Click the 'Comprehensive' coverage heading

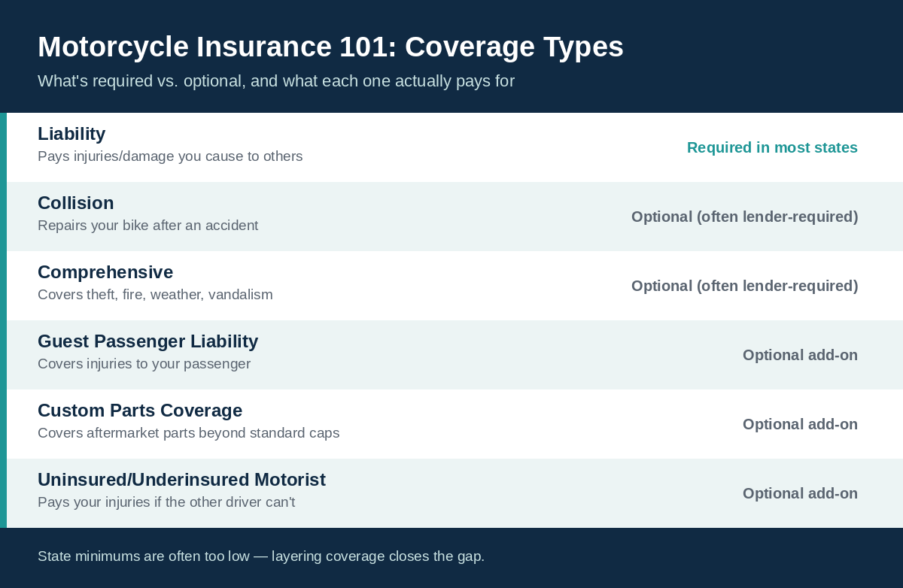(x=105, y=272)
